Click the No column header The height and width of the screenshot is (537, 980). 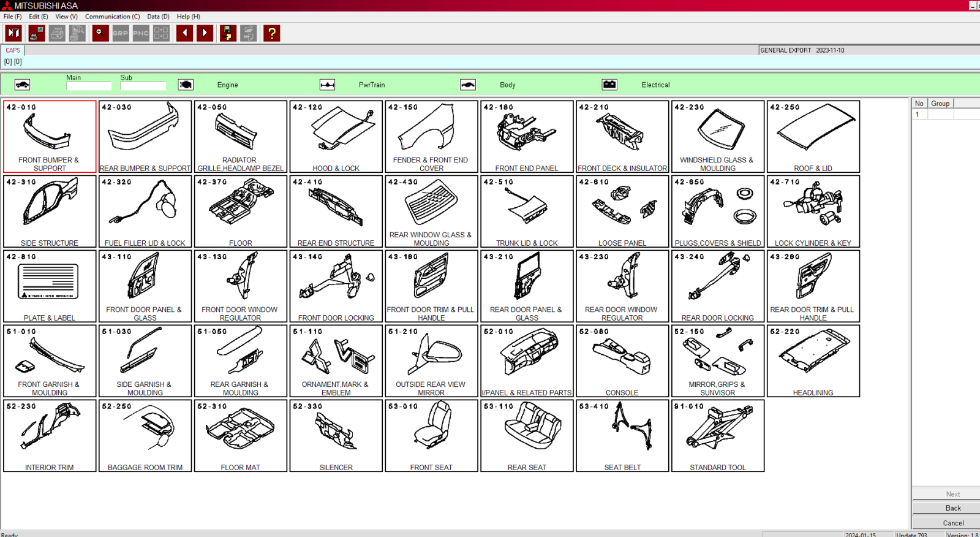919,104
